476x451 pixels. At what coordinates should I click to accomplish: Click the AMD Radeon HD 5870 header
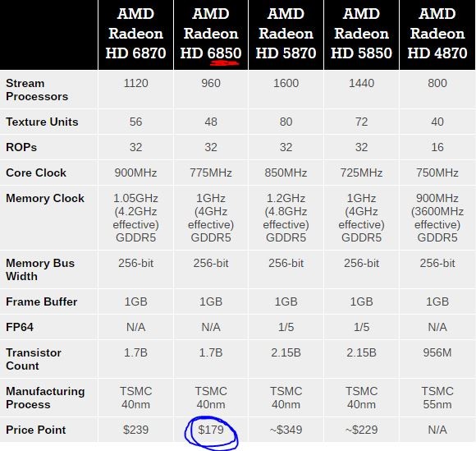(x=286, y=34)
